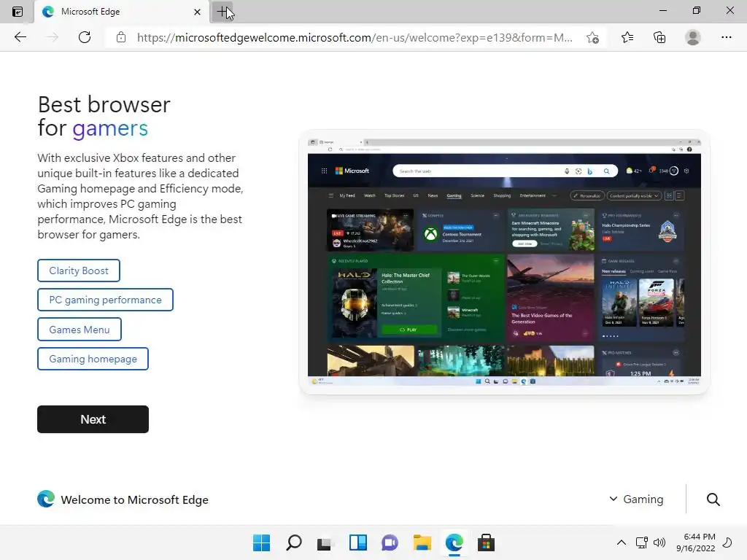The width and height of the screenshot is (747, 560).
Task: Open Settings and more menu
Action: tap(726, 37)
